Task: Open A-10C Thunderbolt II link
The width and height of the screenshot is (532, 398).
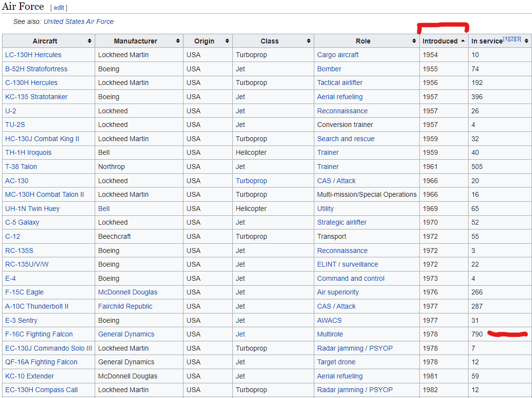Action: click(37, 306)
